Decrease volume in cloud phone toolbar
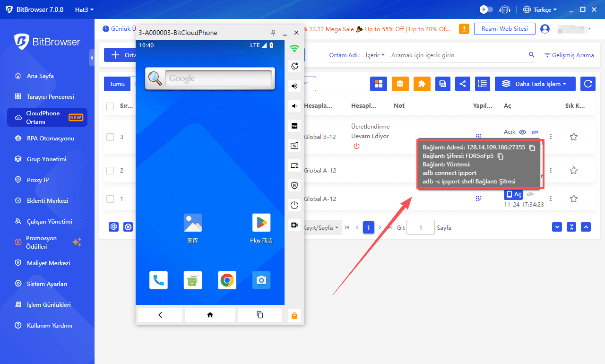Viewport: 605px width, 364px height. coord(294,105)
